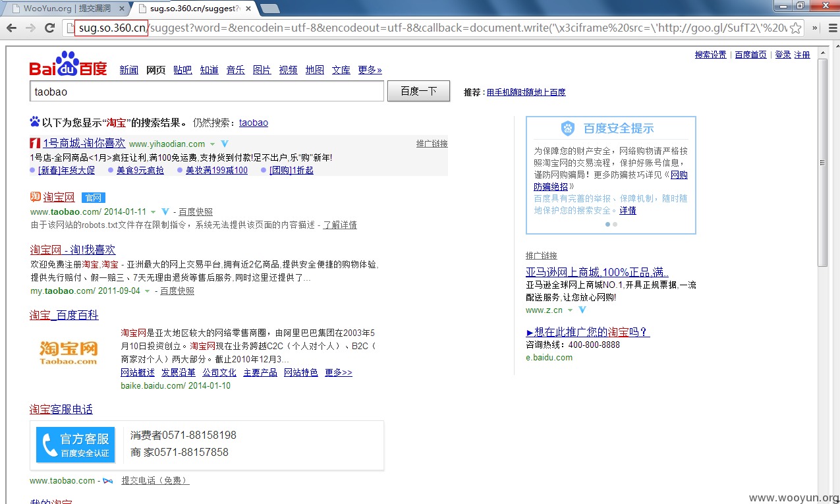Viewport: 840px width, 504px height.
Task: Select second carousel dot in 百度安全提示
Action: pos(615,224)
